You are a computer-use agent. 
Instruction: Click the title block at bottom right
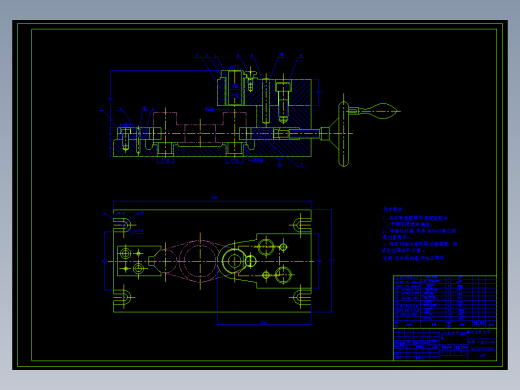pos(445,344)
